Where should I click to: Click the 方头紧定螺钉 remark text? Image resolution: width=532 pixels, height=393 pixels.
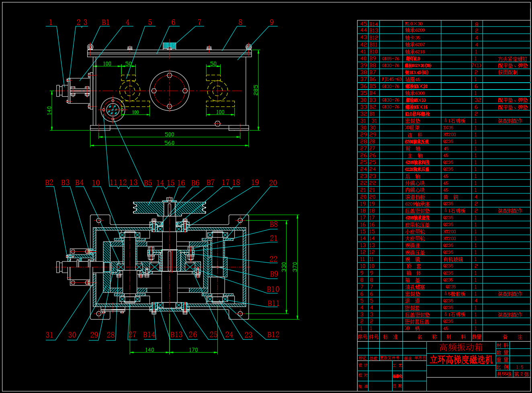pos(513,59)
